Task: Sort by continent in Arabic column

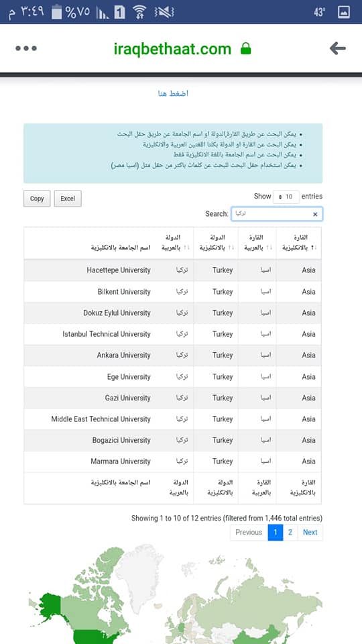Action: click(257, 243)
